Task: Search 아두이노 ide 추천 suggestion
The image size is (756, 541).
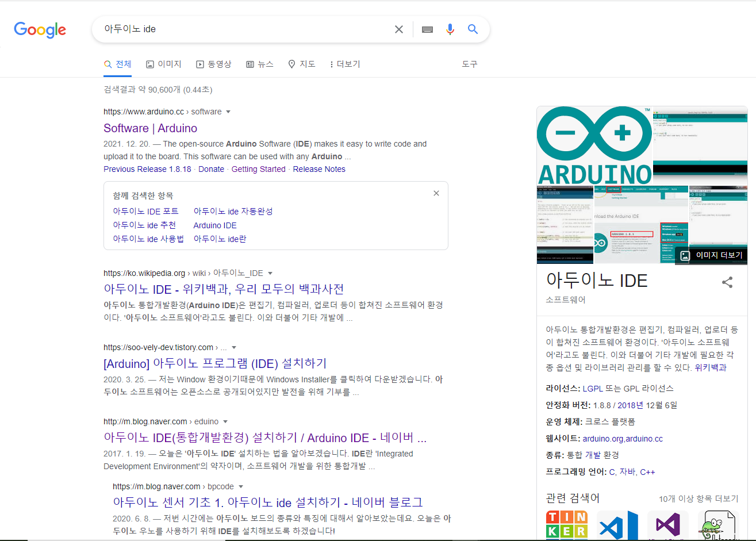Action: pyautogui.click(x=144, y=225)
